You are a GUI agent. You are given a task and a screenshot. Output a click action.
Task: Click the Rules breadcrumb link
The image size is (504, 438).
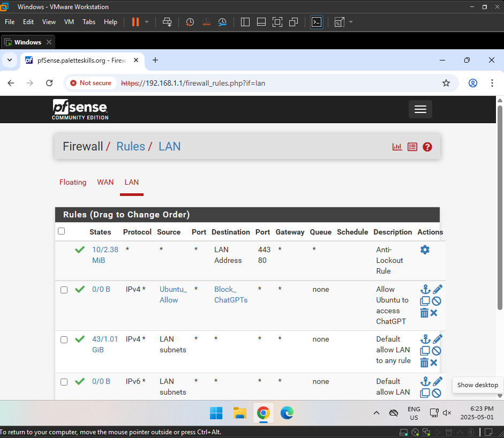tap(131, 146)
